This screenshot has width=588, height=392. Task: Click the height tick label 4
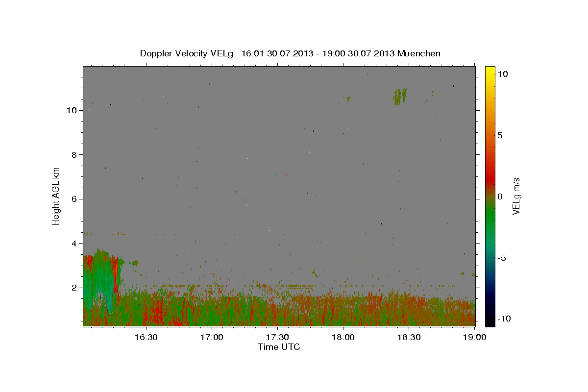(x=74, y=244)
